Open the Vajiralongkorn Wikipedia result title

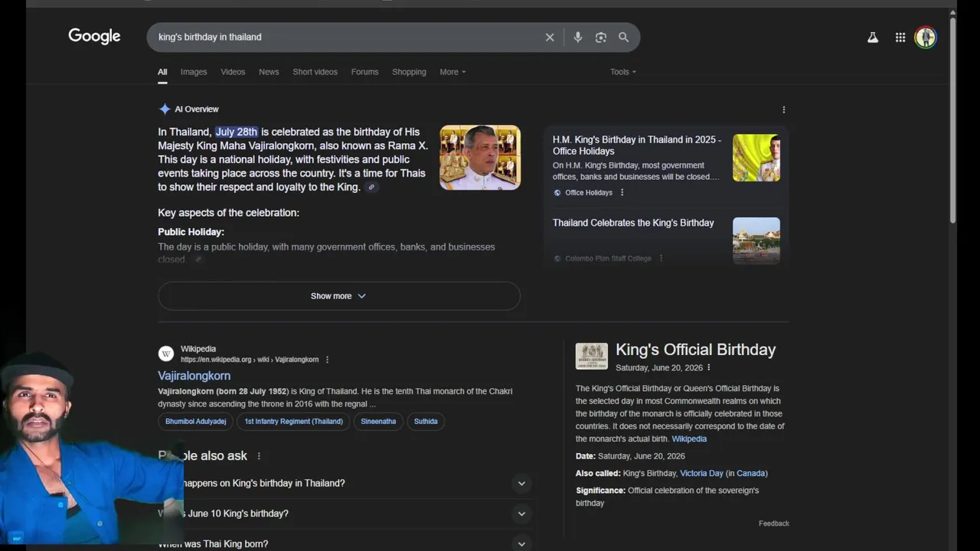(x=194, y=376)
